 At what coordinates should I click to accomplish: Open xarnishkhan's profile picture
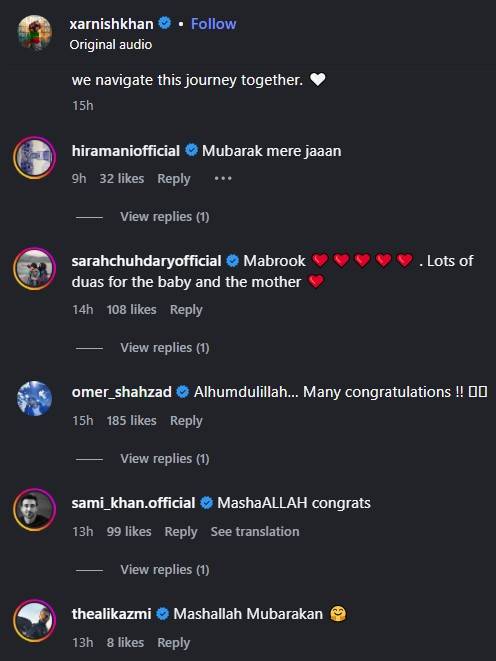pyautogui.click(x=35, y=33)
